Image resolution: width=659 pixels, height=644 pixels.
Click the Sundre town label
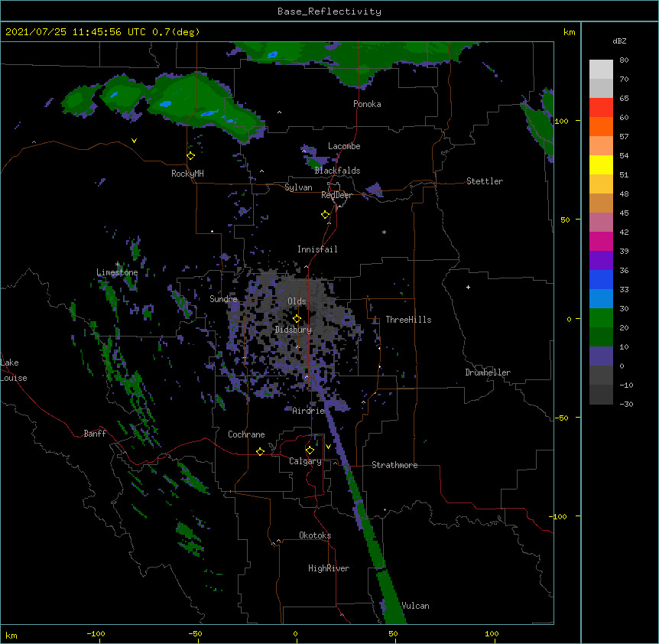click(223, 299)
